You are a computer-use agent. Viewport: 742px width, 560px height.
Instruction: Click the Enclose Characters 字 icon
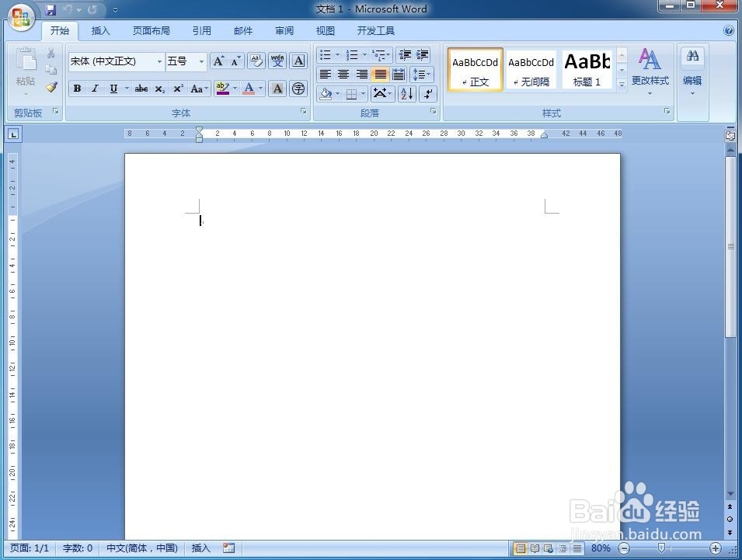point(298,89)
